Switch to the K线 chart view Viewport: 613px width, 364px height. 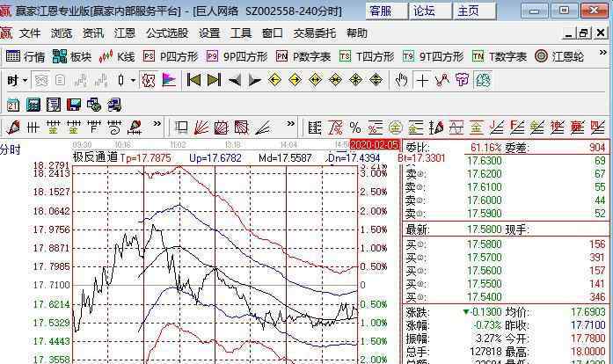(x=116, y=56)
